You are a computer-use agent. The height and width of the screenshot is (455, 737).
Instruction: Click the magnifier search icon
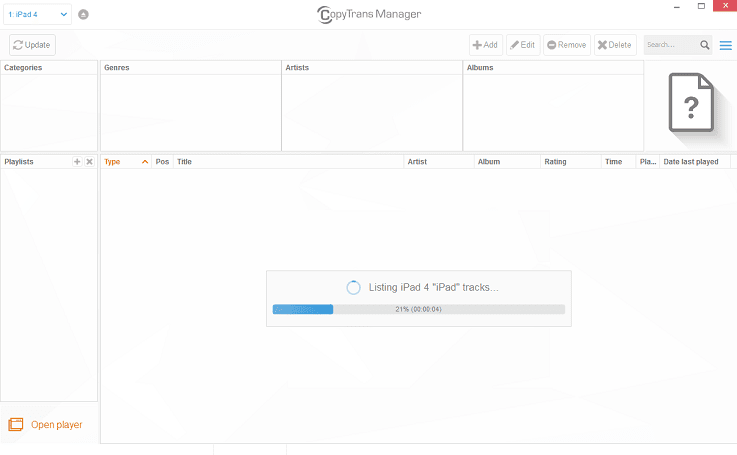coord(705,45)
